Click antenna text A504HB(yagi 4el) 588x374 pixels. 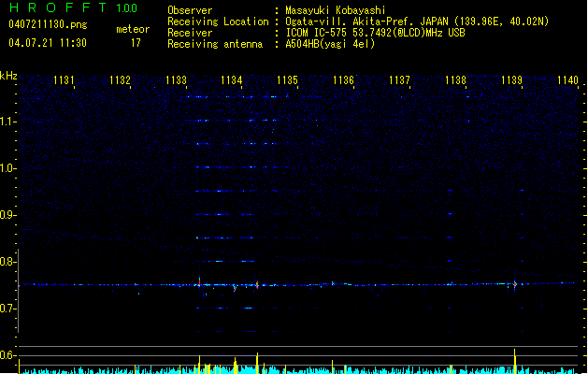[330, 44]
